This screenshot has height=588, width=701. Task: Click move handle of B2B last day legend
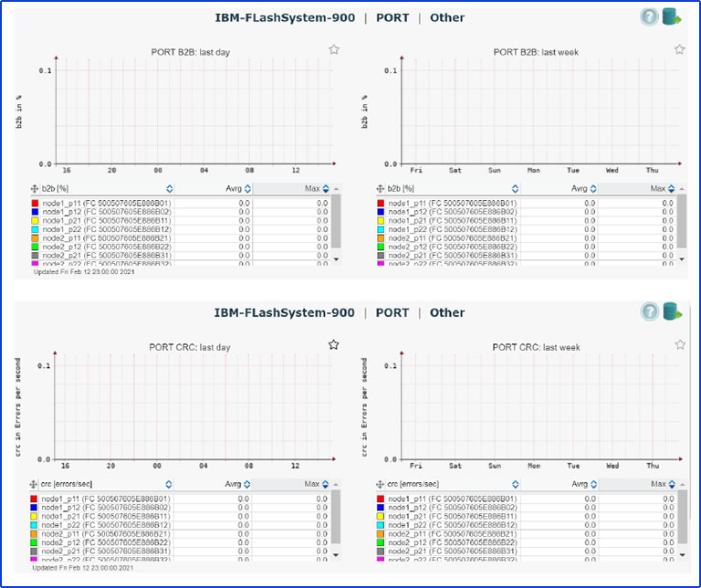35,189
